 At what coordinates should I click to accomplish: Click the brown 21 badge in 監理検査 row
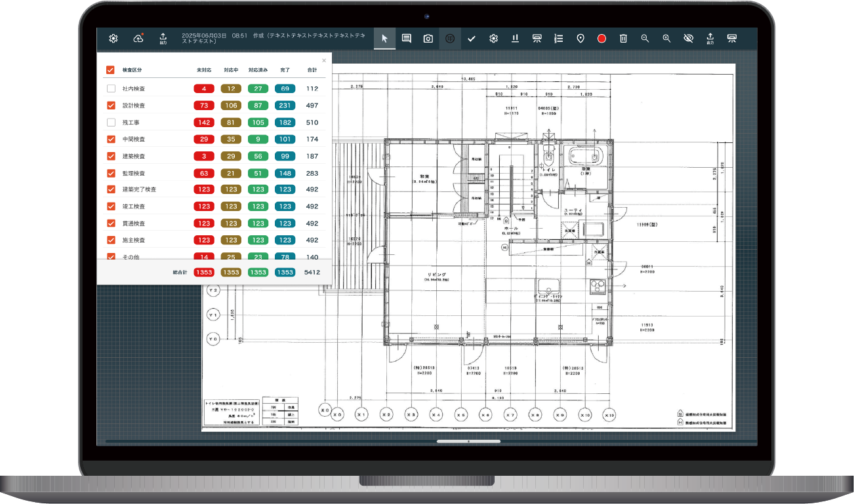[x=231, y=173]
